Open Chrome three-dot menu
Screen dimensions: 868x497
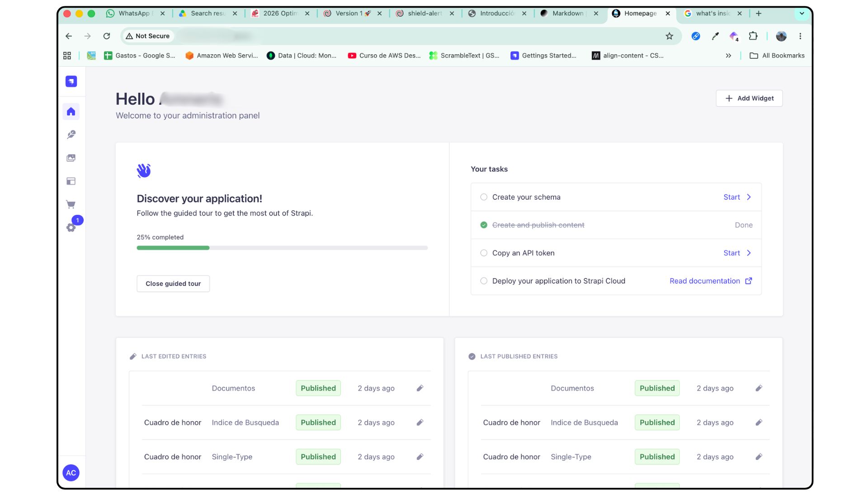[x=800, y=36]
